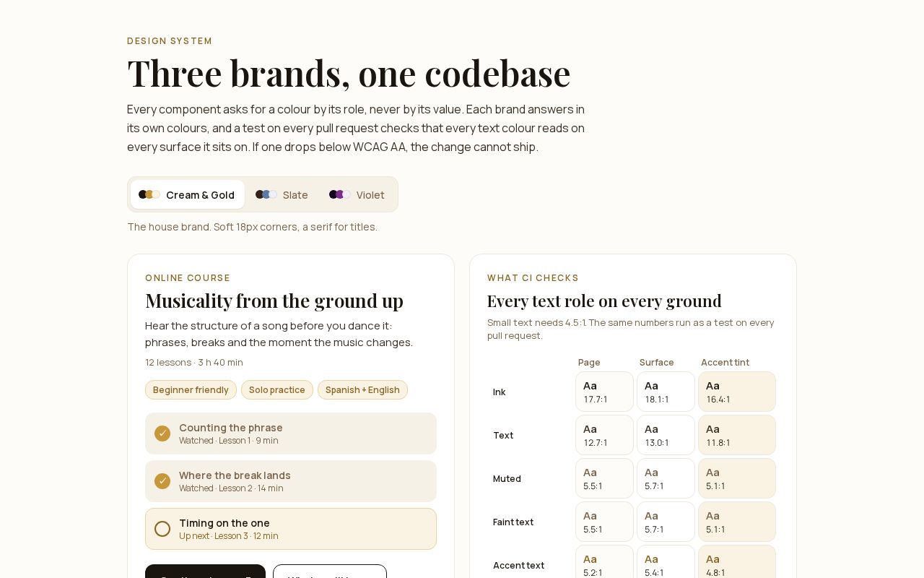
Task: Select the Ink on Accent tint swatch 16.4:1
Action: point(737,392)
